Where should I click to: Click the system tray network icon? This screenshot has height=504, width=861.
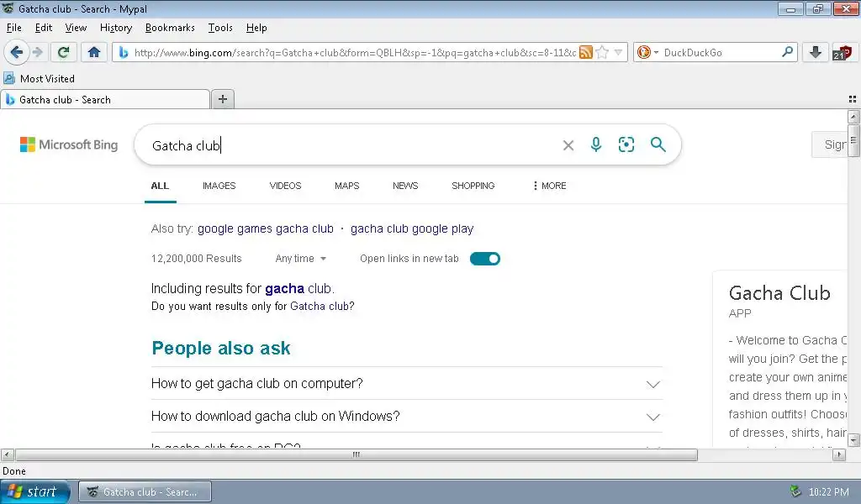(795, 491)
